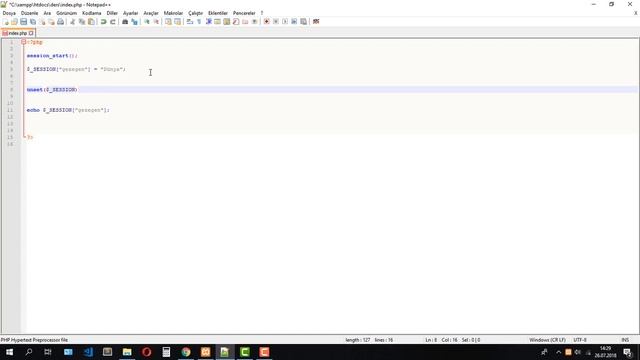Click the session_start(); code line

click(x=52, y=56)
